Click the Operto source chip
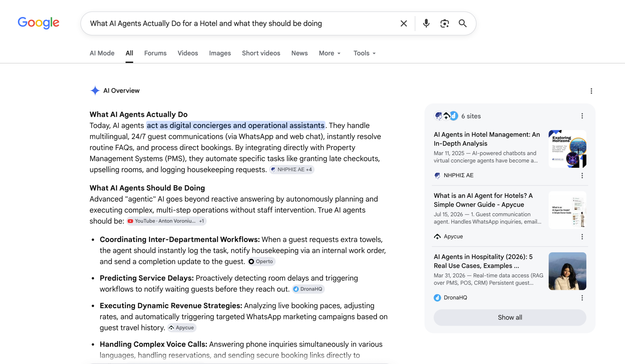This screenshot has width=625, height=364. (x=261, y=262)
